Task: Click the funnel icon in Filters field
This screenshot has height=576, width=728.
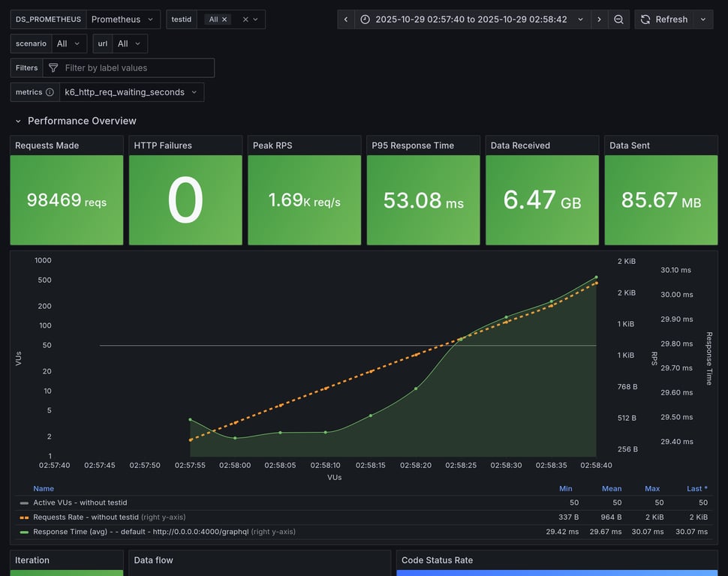Action: pyautogui.click(x=53, y=68)
